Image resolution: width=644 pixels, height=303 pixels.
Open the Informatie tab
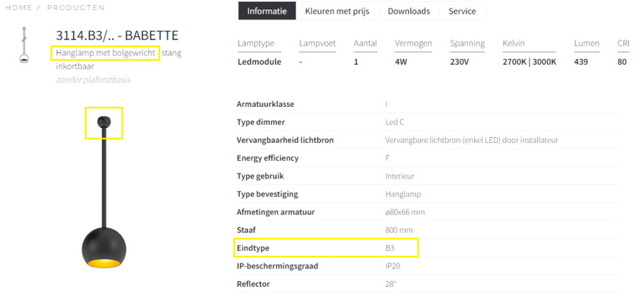[x=267, y=11]
